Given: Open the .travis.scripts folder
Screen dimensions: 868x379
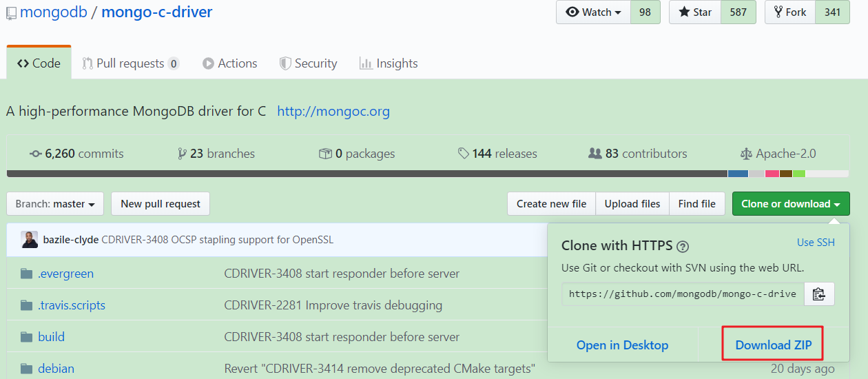Looking at the screenshot, I should (x=72, y=305).
